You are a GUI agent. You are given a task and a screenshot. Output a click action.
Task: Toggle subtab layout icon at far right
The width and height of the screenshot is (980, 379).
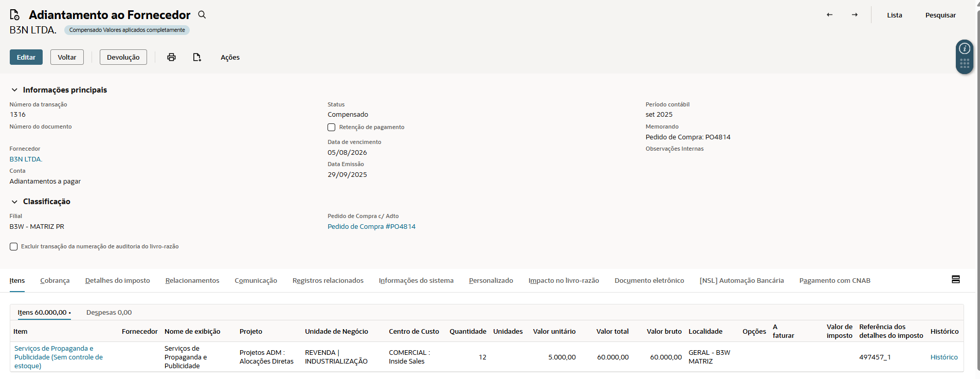coord(956,279)
